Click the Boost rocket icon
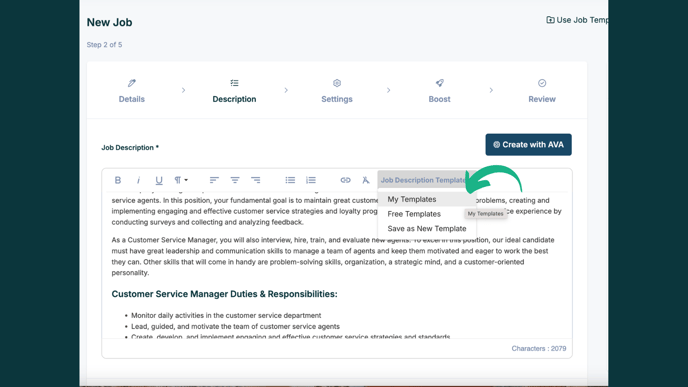Viewport: 688px width, 387px height. click(439, 83)
